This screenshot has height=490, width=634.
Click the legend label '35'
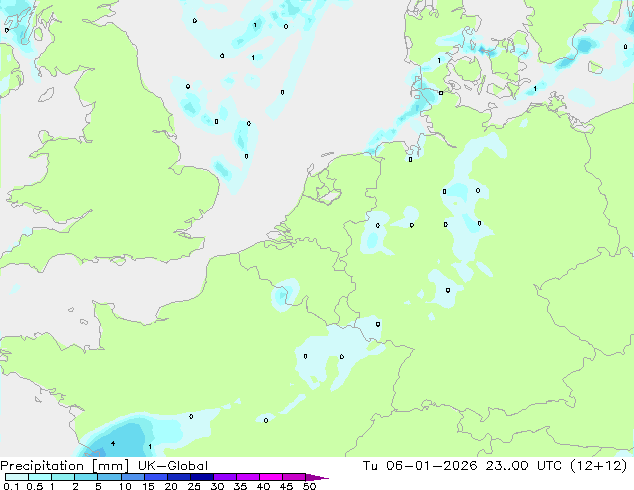(x=240, y=486)
